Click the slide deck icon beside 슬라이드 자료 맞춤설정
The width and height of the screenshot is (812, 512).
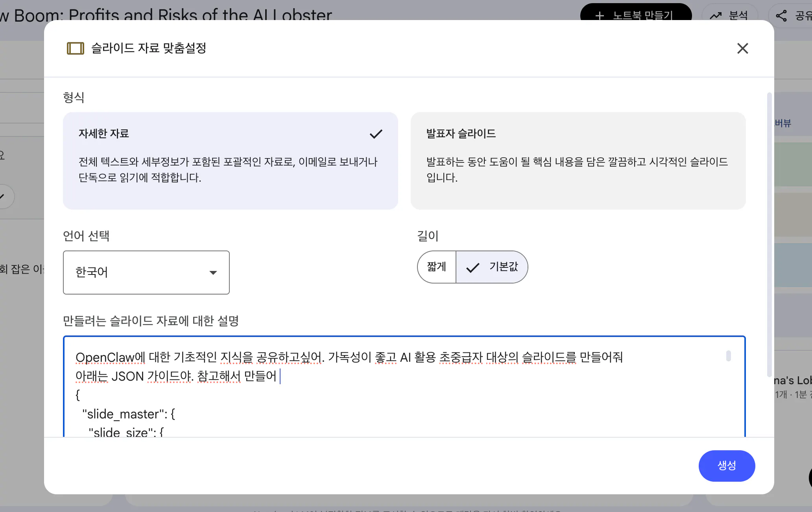(x=76, y=48)
